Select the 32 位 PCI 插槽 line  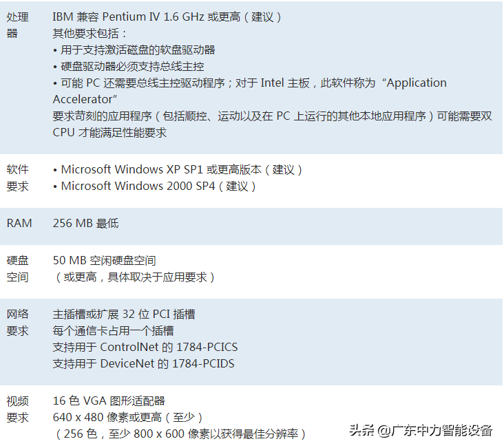pyautogui.click(x=124, y=314)
